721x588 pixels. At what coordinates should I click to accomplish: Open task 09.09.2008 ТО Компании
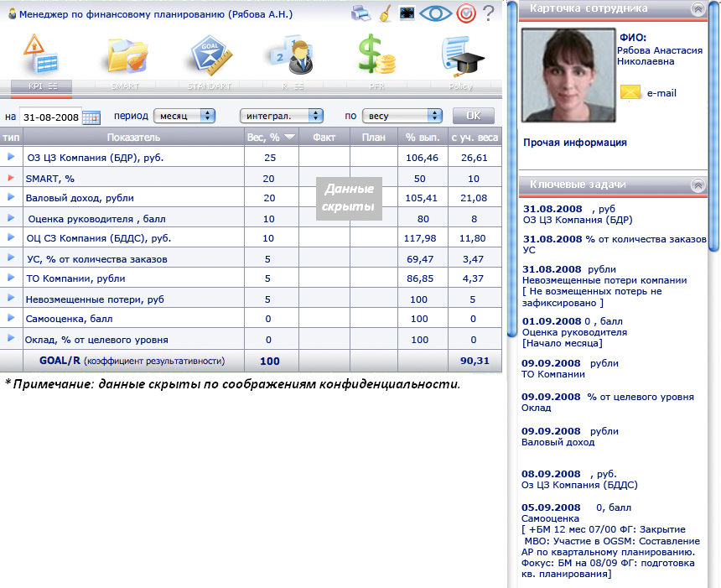point(570,368)
